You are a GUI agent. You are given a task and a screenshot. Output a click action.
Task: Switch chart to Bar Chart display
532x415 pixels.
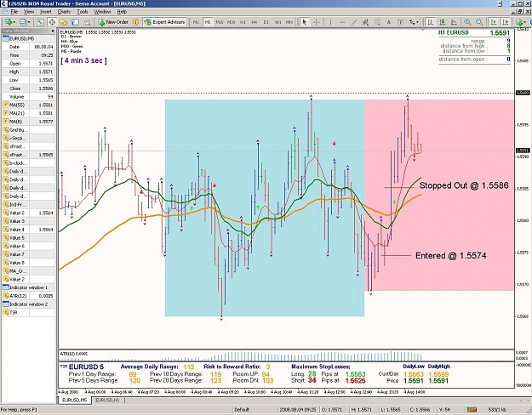[431, 22]
